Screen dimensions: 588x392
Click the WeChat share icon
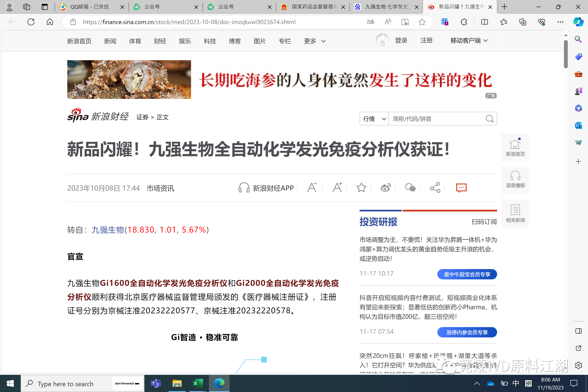coord(410,187)
